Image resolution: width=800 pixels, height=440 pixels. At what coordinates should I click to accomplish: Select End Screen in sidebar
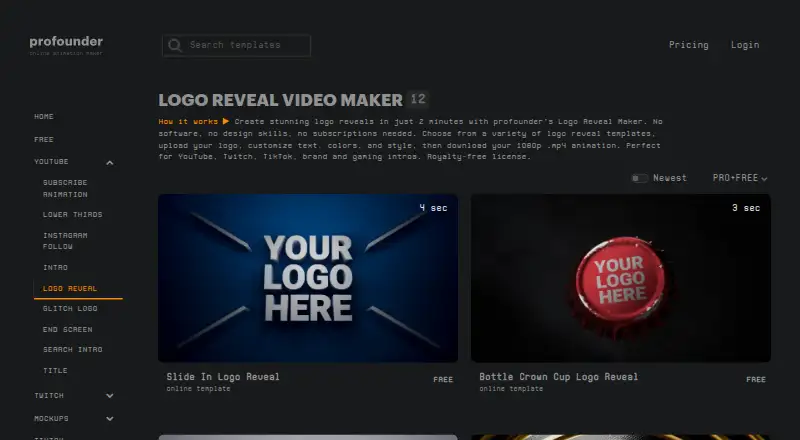point(67,330)
